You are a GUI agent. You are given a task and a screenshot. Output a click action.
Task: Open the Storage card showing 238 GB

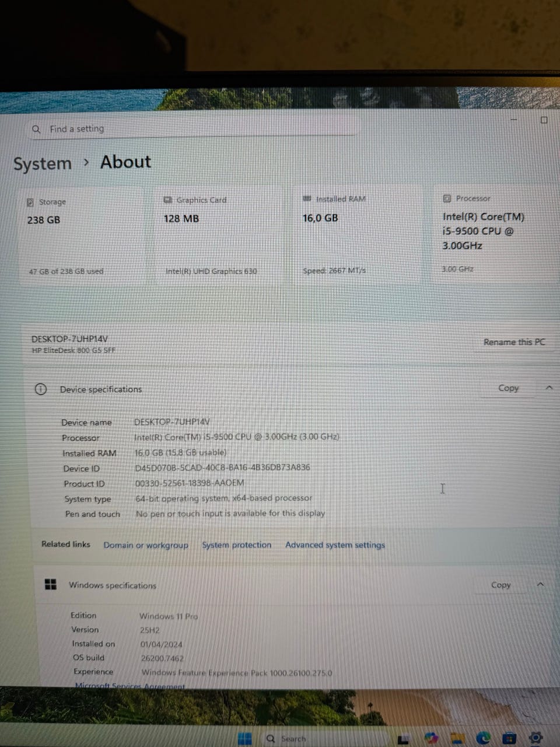coord(81,236)
